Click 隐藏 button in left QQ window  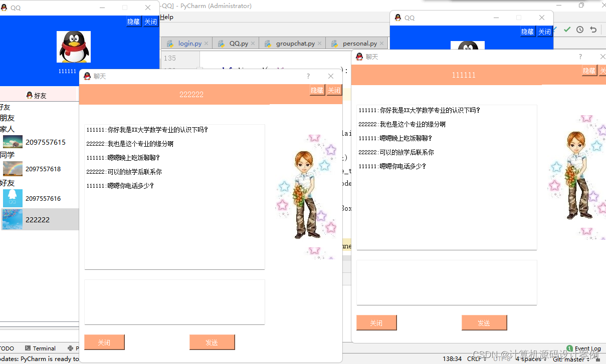coord(133,22)
